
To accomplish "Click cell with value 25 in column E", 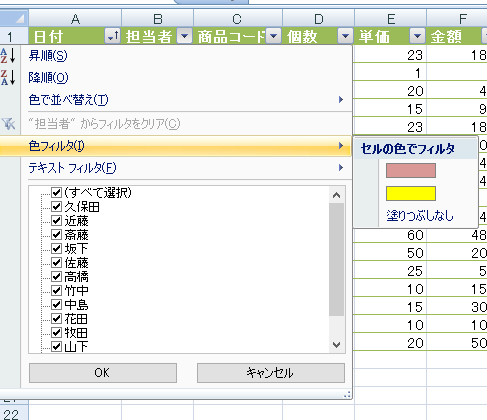I will pos(390,271).
